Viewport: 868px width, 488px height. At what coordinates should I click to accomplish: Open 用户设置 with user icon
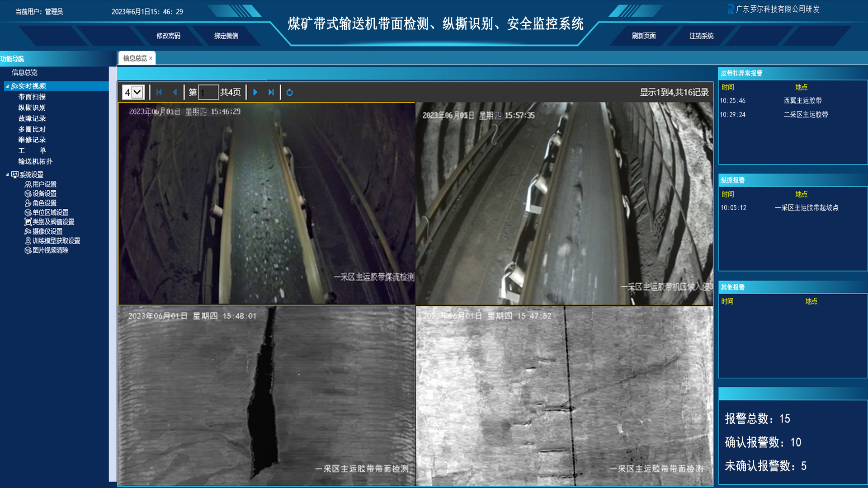pos(44,184)
